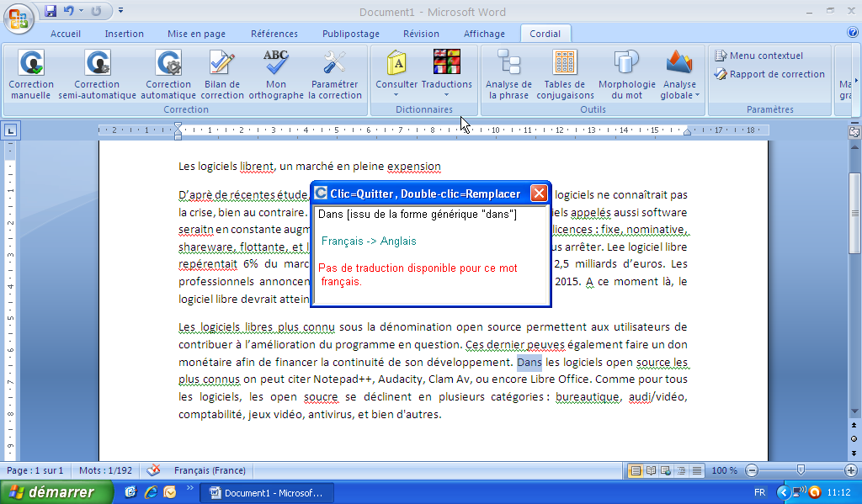Image resolution: width=862 pixels, height=504 pixels.
Task: Launch Analyse de la phrase
Action: click(508, 75)
